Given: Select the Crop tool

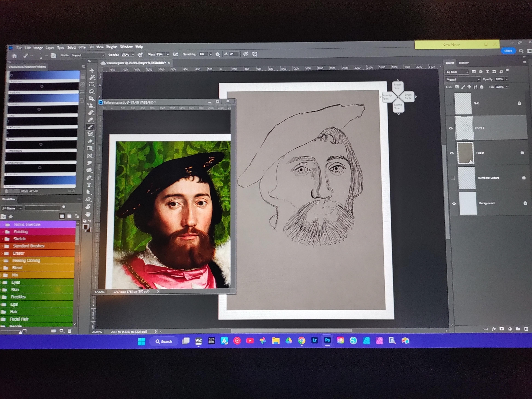Looking at the screenshot, I should tap(91, 98).
